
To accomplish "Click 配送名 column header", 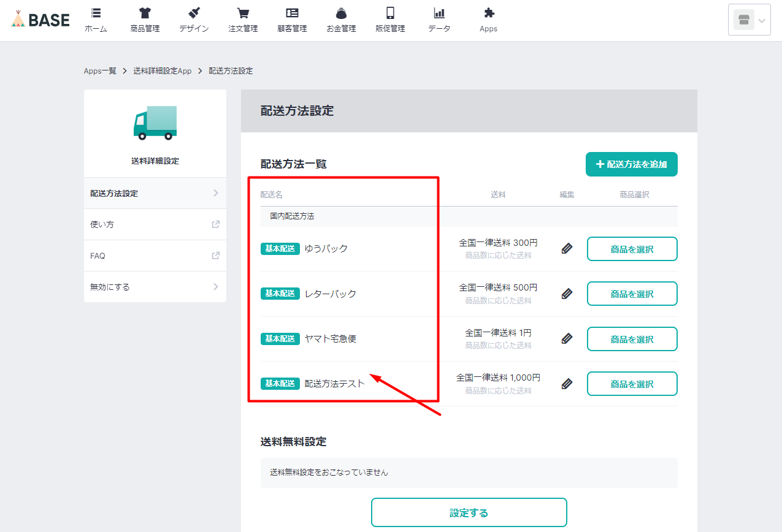I will [x=272, y=195].
